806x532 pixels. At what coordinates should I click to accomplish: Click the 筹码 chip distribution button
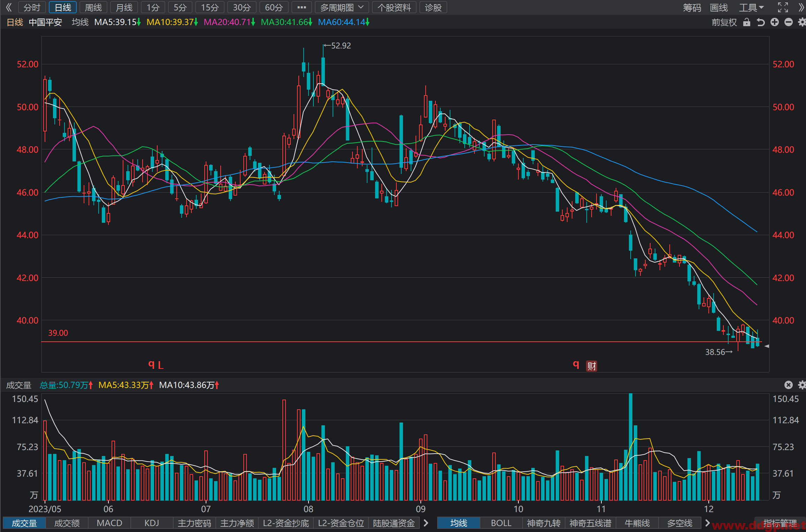pos(692,7)
